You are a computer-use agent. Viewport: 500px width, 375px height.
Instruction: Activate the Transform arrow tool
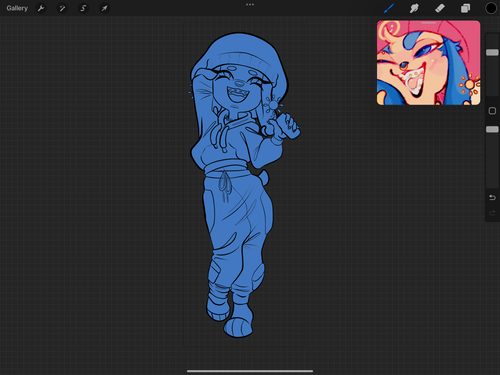(105, 8)
